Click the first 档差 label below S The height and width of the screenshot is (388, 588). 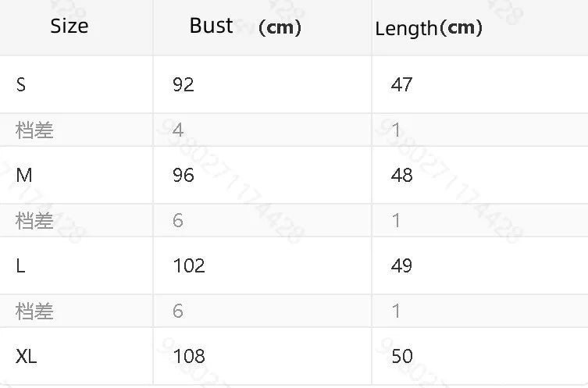tap(34, 130)
